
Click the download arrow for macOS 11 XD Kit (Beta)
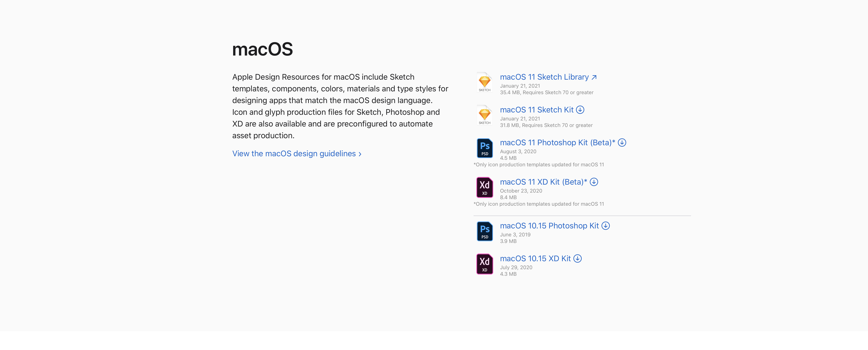(x=594, y=182)
